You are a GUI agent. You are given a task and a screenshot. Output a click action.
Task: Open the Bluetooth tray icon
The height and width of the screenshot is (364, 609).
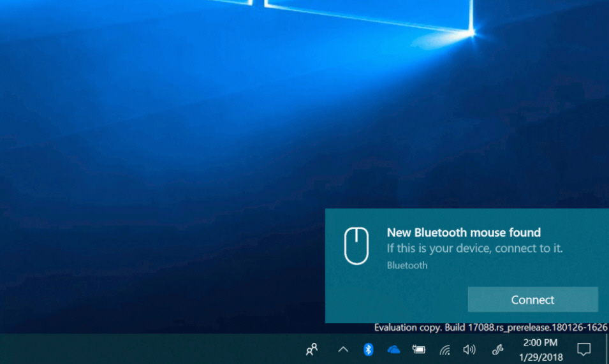coord(368,349)
